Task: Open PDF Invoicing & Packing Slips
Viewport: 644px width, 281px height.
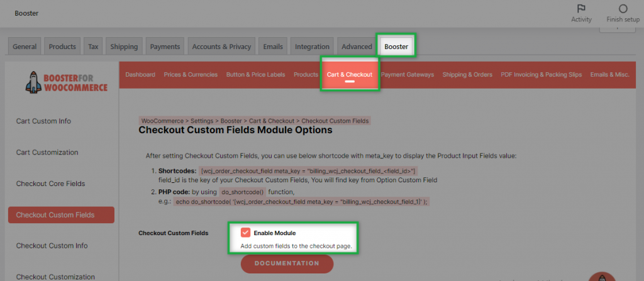Action: [541, 75]
